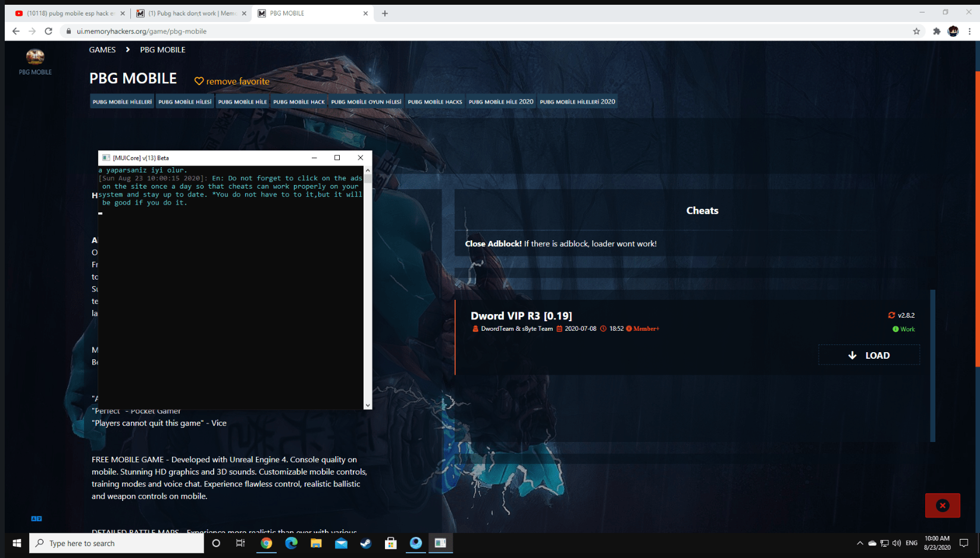This screenshot has height=558, width=980.
Task: Close the MUICore v(13) Beta console
Action: 360,158
